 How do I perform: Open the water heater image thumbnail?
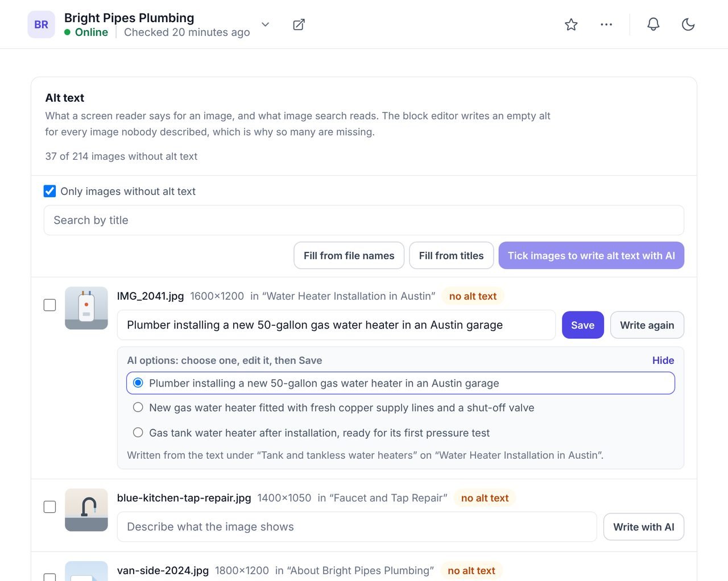[86, 308]
